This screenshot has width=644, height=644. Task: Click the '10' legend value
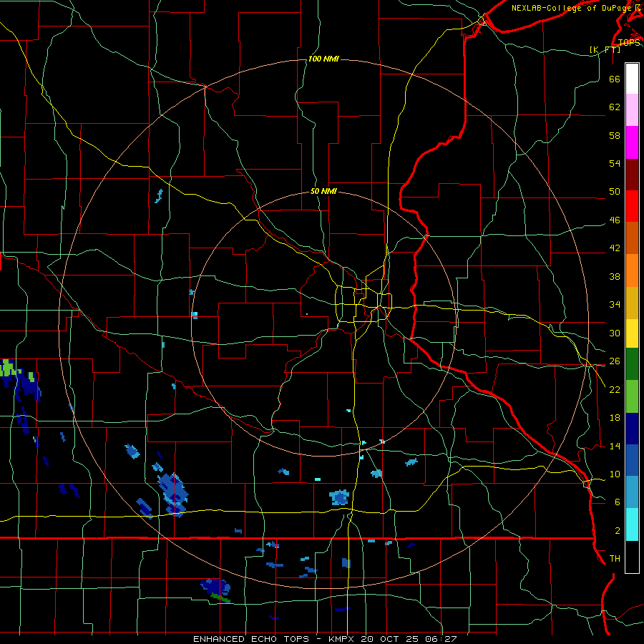pyautogui.click(x=615, y=474)
